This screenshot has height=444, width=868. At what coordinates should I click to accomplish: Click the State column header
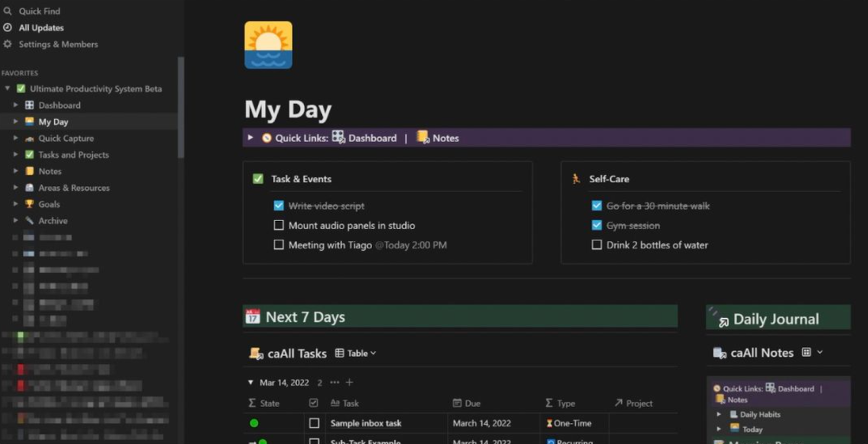(x=264, y=403)
